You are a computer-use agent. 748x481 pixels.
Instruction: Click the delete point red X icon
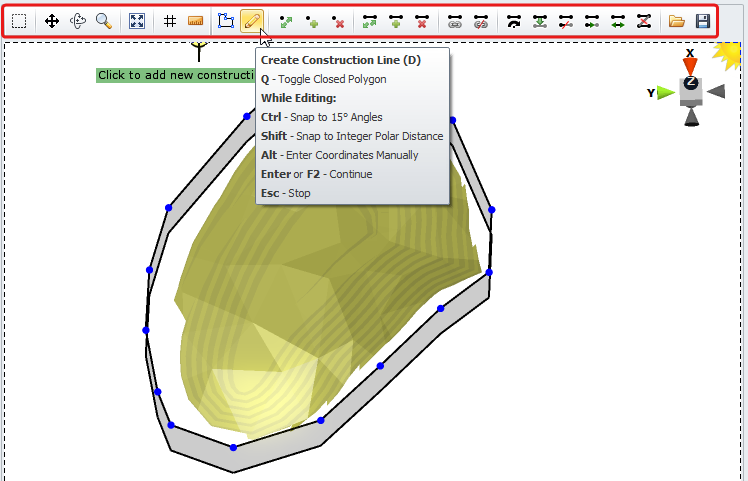click(338, 21)
